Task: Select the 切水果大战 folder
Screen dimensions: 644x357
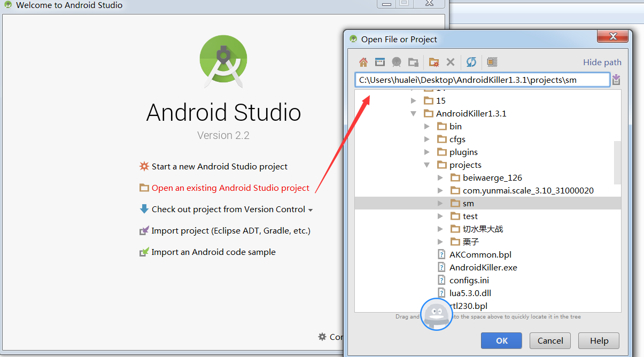Action: click(x=483, y=229)
